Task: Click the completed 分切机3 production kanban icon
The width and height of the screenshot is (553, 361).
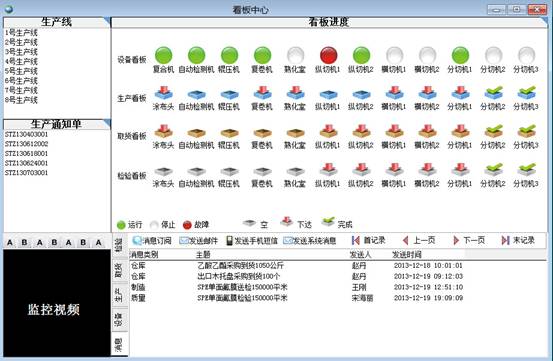Action: click(x=526, y=93)
